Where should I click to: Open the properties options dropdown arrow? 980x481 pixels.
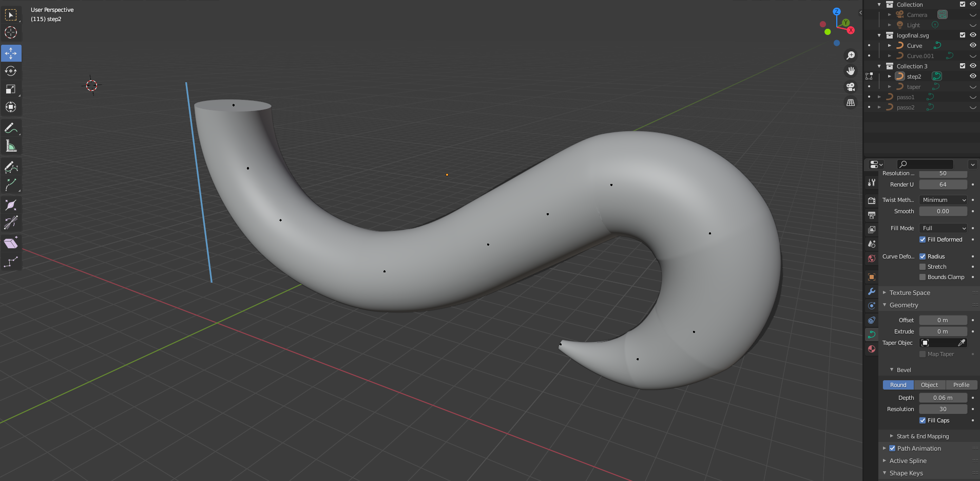coord(972,164)
